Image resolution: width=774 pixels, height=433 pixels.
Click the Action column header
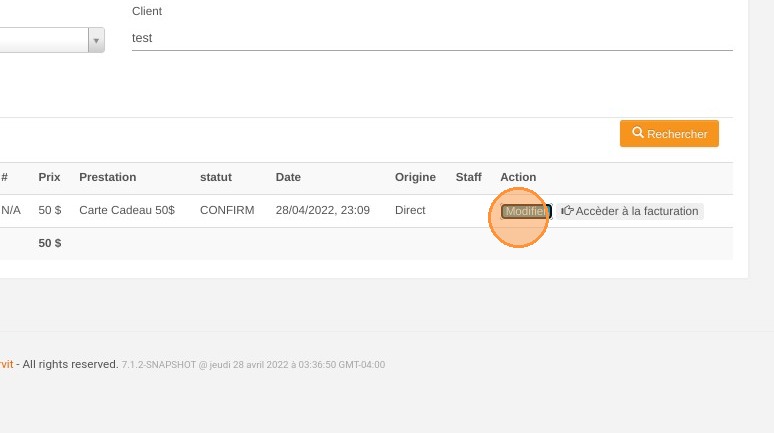[x=518, y=177]
